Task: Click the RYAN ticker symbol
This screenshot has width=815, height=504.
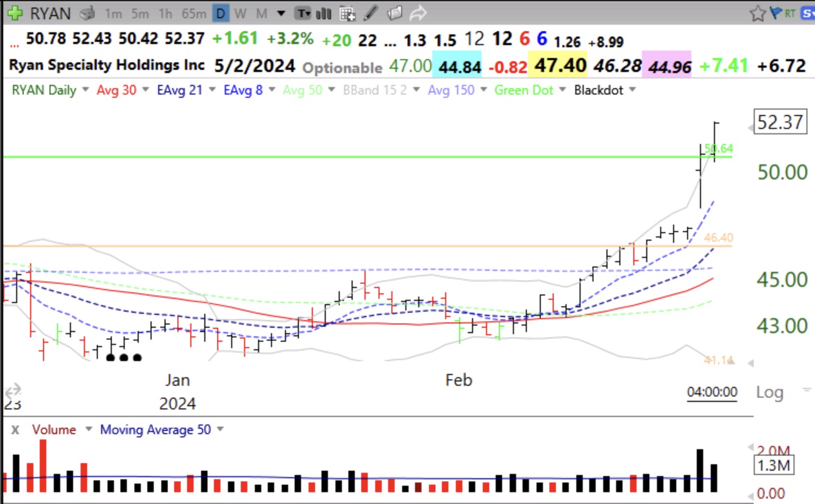Action: (50, 13)
